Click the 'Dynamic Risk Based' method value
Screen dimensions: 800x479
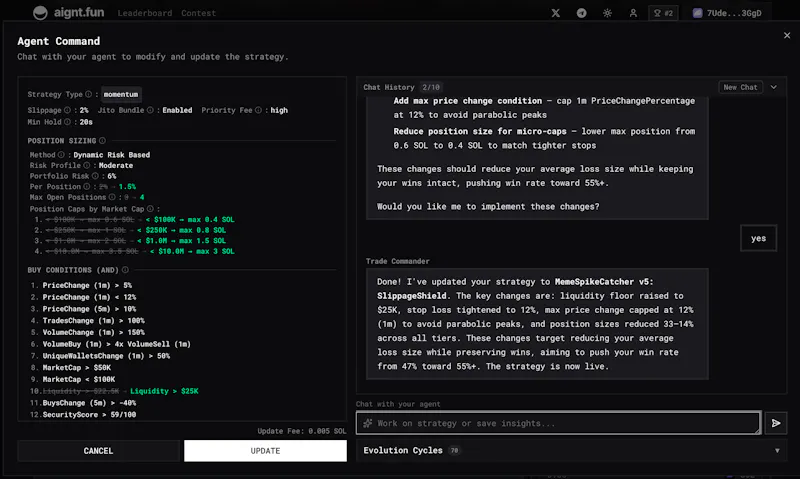pyautogui.click(x=112, y=155)
